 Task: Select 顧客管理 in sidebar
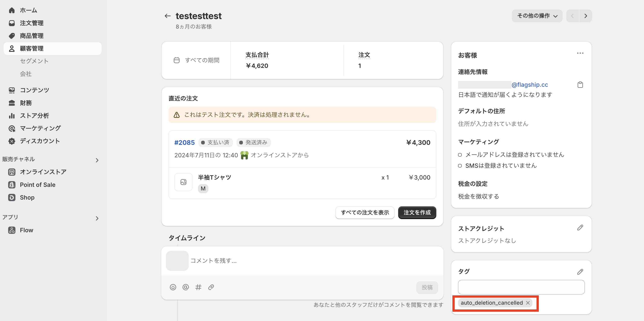53,49
